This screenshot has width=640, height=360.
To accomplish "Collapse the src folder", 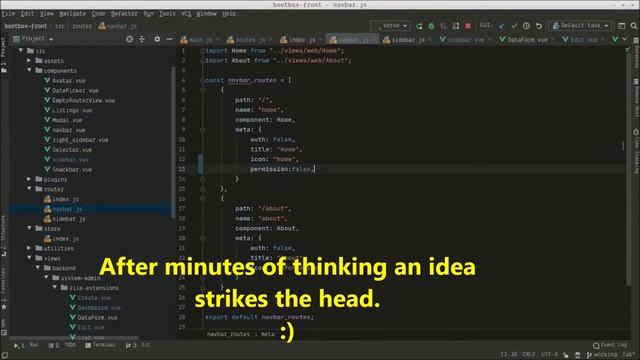I will point(21,51).
